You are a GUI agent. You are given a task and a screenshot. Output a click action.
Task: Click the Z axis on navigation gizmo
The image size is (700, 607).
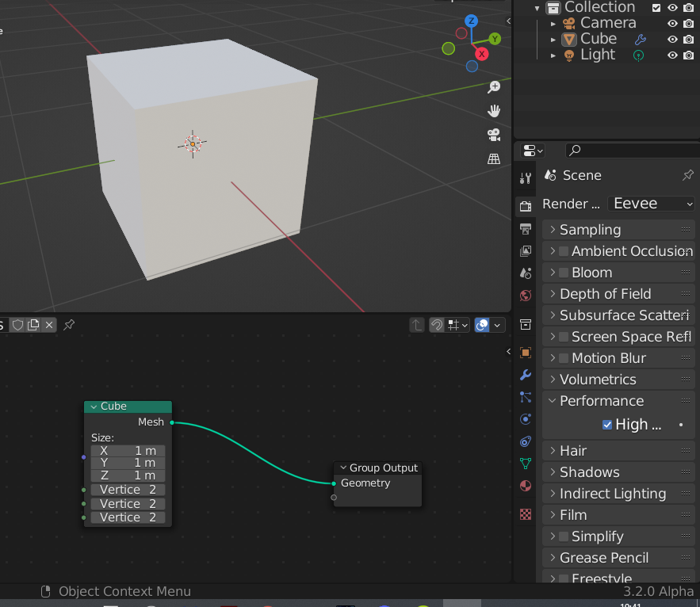coord(472,21)
